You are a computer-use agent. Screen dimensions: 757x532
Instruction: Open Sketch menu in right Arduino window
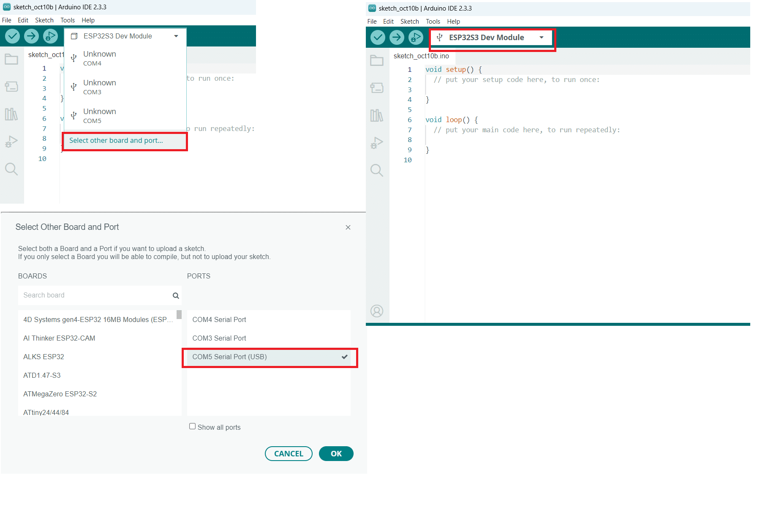[410, 22]
